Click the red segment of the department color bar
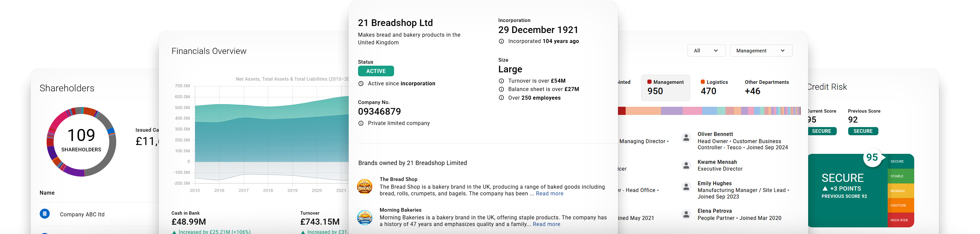The image size is (980, 234). click(x=622, y=111)
